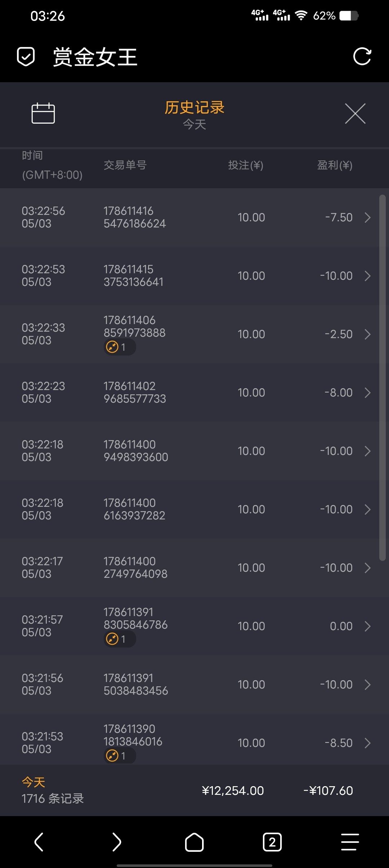Close the history records panel
389x868 pixels.
click(355, 114)
